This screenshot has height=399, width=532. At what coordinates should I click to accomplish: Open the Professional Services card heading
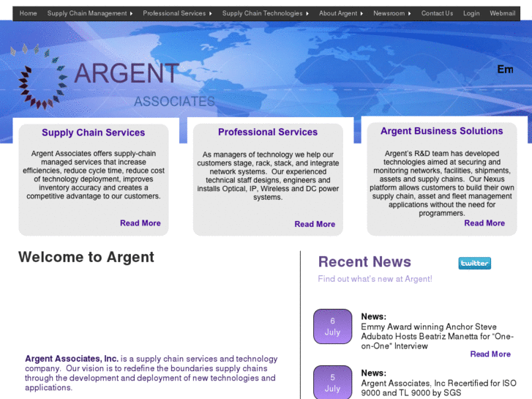pyautogui.click(x=268, y=132)
